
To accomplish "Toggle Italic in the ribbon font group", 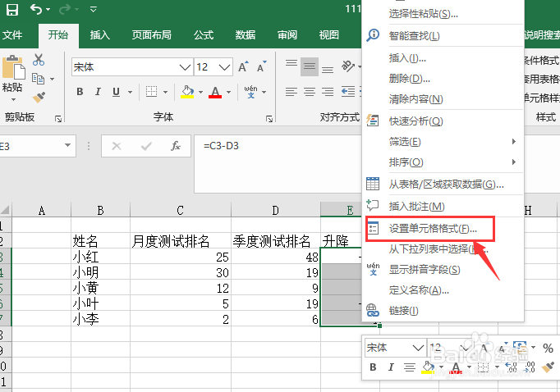I will tap(98, 92).
